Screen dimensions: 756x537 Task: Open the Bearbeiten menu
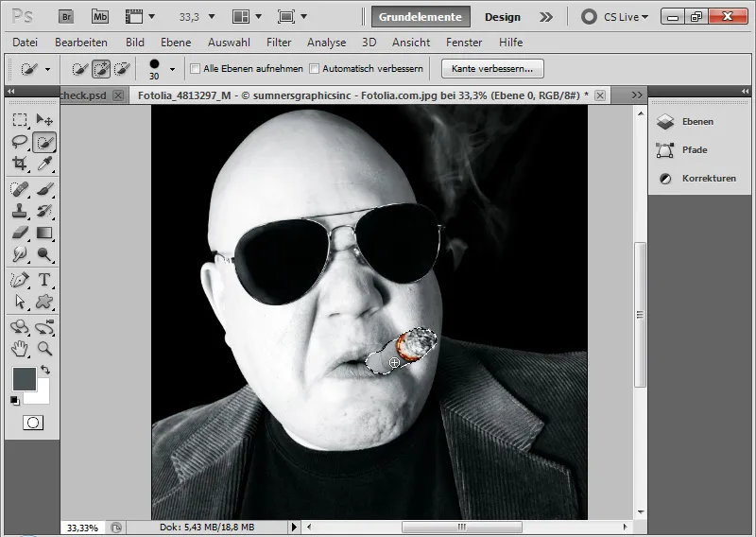(81, 43)
